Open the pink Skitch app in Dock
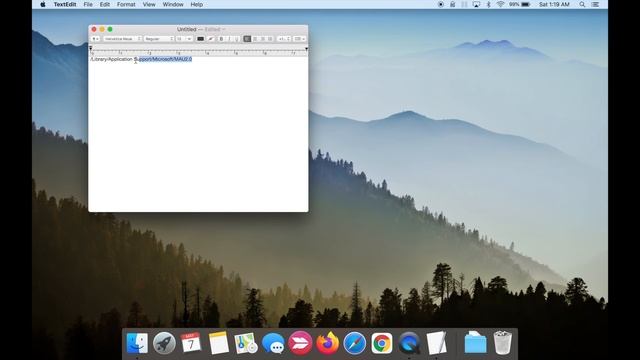The height and width of the screenshot is (360, 640). 300,343
